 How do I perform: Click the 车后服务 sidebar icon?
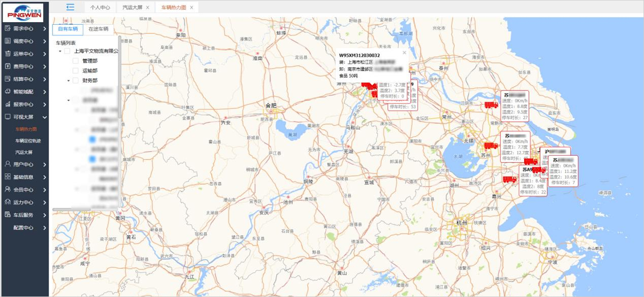(x=8, y=215)
